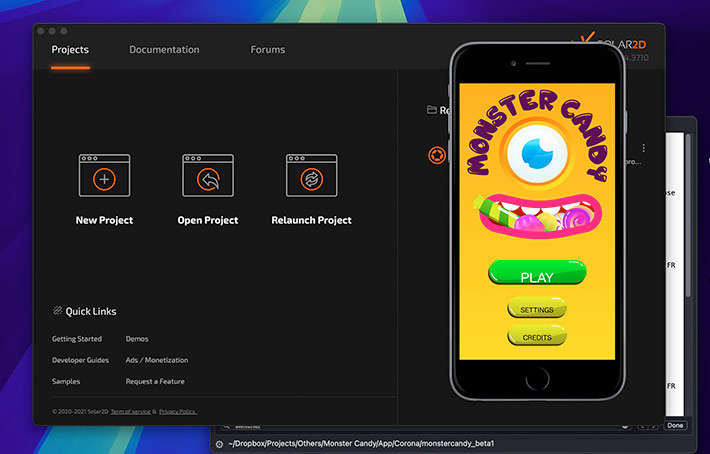Click the Done button in background window

675,425
